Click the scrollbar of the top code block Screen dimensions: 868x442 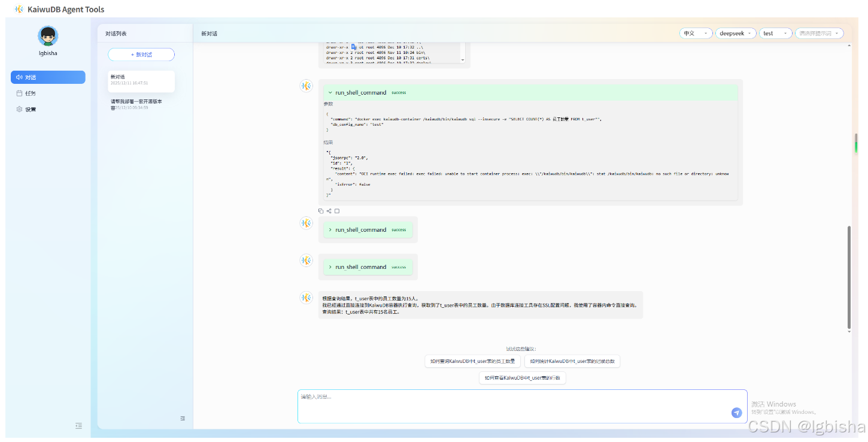coord(463,52)
